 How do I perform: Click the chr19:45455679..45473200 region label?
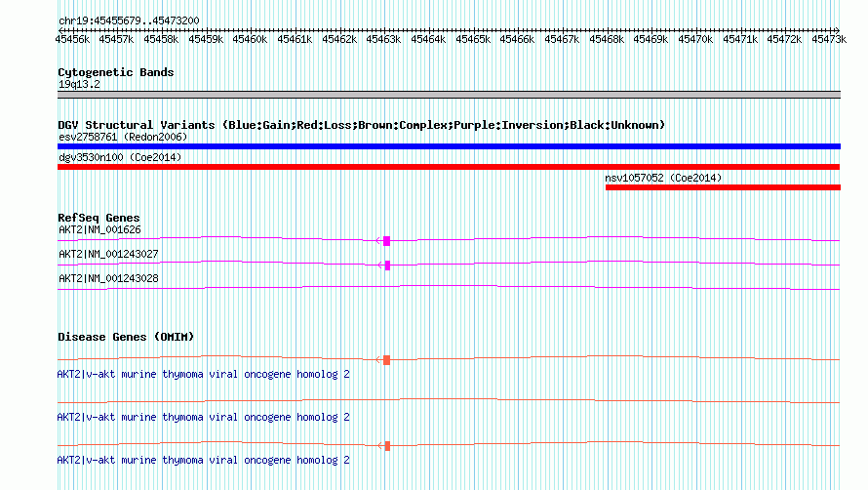tap(129, 21)
